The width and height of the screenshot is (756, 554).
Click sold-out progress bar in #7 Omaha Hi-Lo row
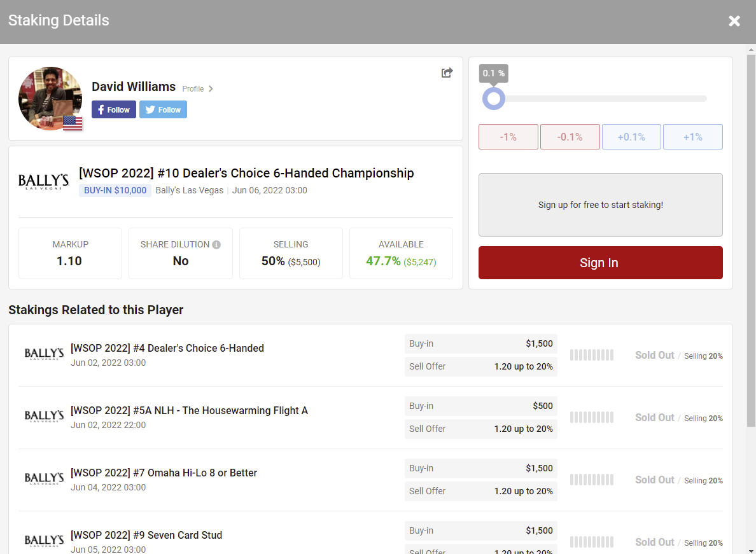pos(592,480)
